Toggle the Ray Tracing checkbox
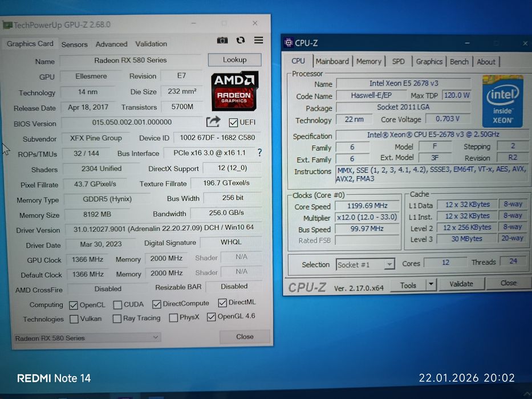 coord(117,319)
